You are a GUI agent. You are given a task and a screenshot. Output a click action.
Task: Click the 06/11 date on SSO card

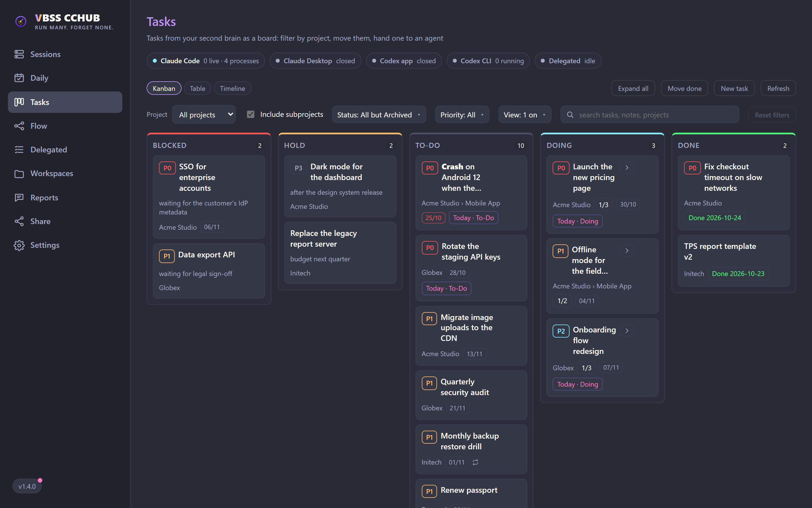212,227
